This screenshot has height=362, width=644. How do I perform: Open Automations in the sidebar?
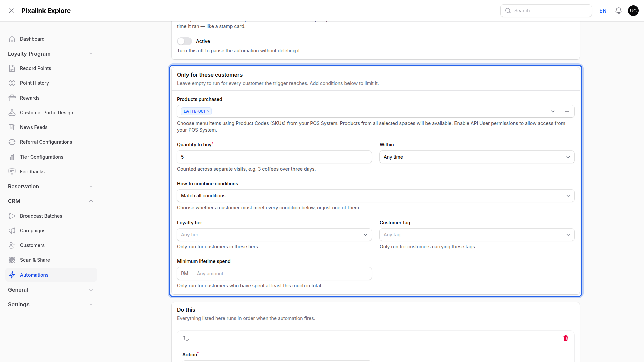click(x=51, y=275)
